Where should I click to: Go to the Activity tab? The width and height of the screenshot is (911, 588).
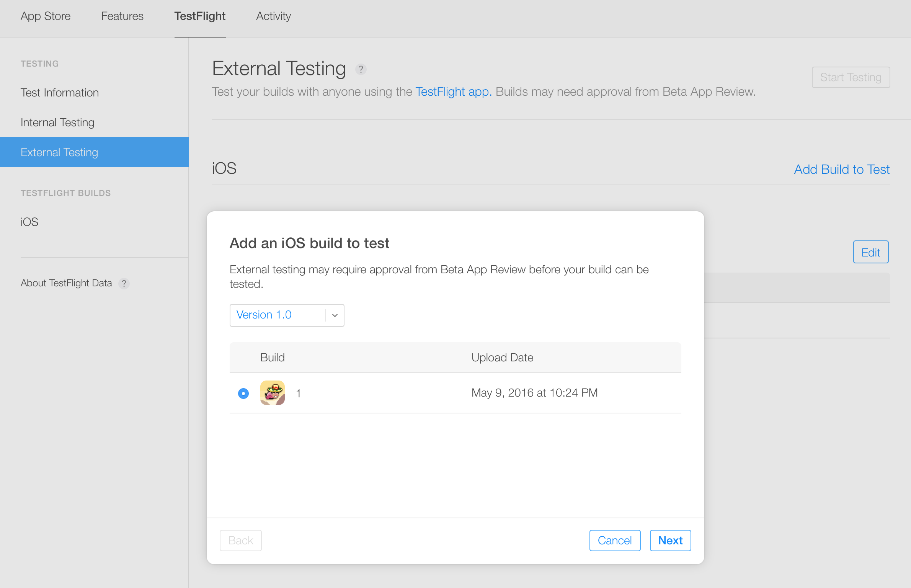(273, 16)
